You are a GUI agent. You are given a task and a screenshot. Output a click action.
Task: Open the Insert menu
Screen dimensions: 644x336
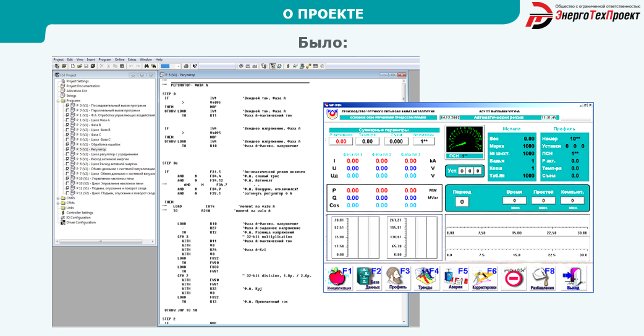click(91, 59)
